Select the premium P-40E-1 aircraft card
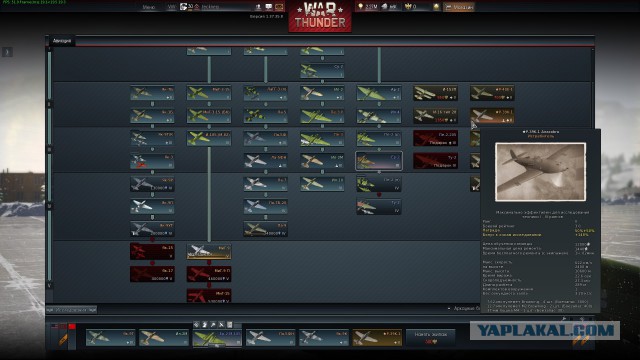 492,93
